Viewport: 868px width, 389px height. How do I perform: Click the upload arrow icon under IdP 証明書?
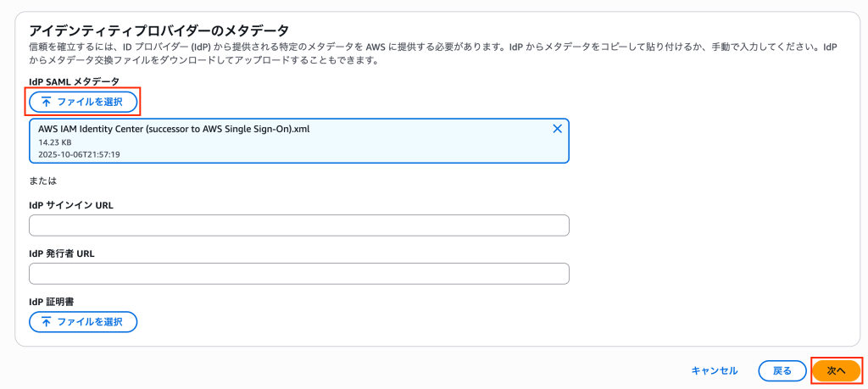[x=46, y=322]
